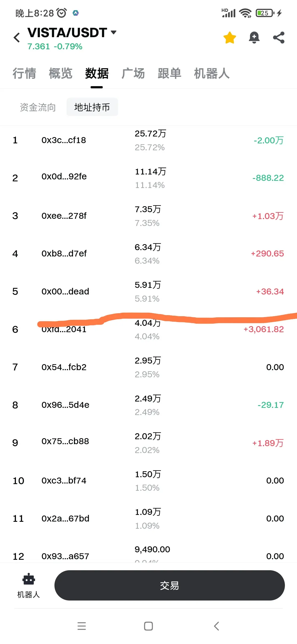
Task: Tap the 交易 trade button
Action: point(169,585)
